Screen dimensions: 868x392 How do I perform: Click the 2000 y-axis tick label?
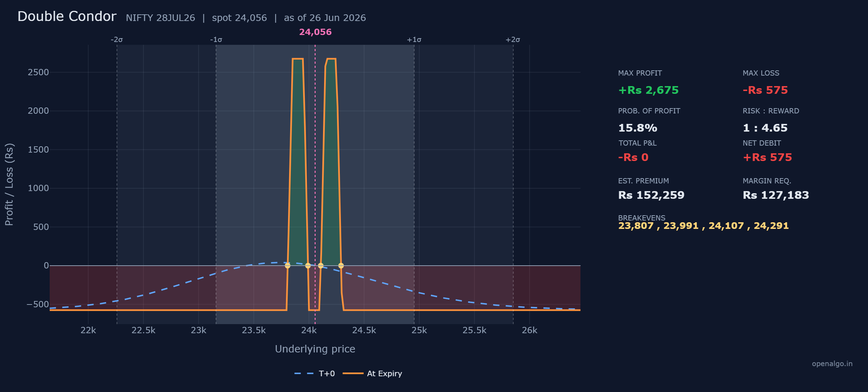pos(38,111)
